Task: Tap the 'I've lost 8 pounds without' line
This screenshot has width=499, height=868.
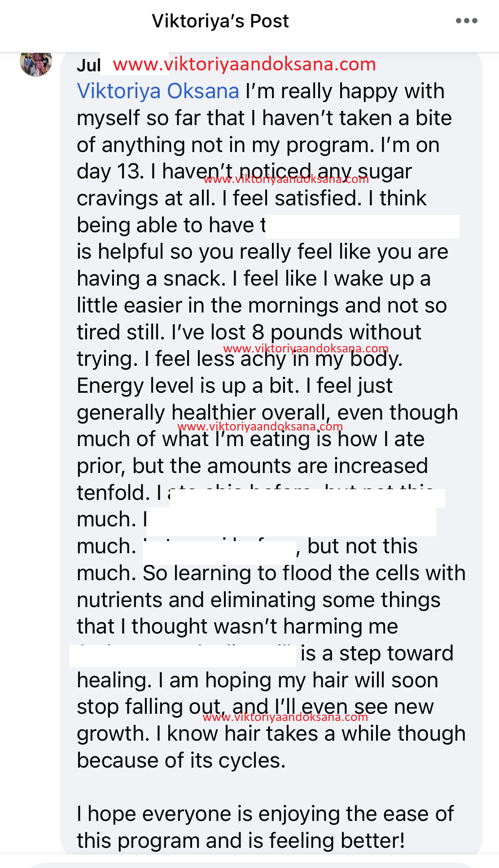Action: (x=249, y=332)
